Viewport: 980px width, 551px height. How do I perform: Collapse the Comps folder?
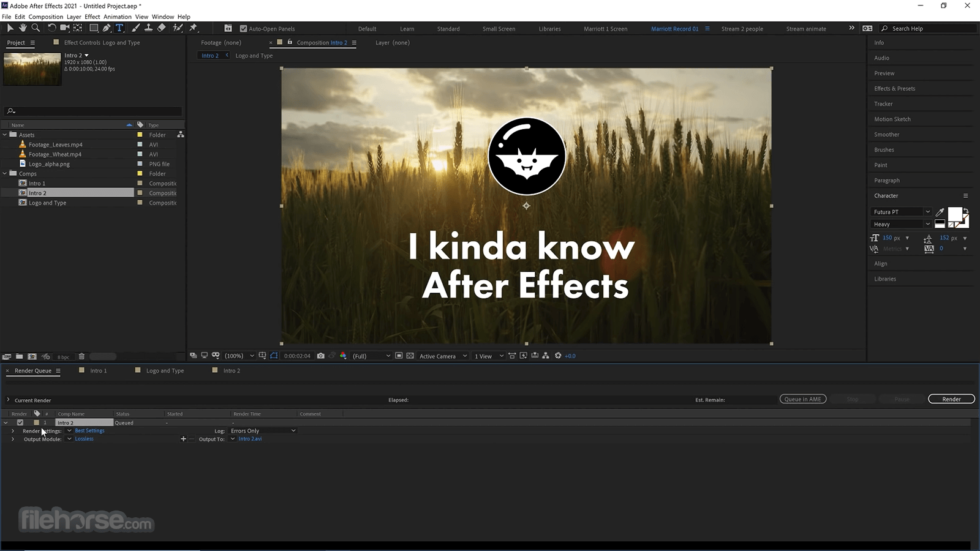(5, 174)
